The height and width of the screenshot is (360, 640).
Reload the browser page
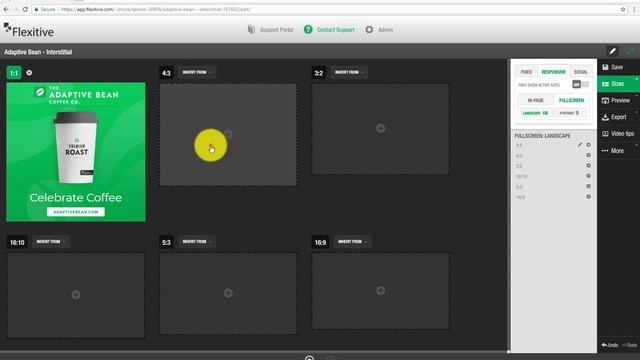click(25, 9)
